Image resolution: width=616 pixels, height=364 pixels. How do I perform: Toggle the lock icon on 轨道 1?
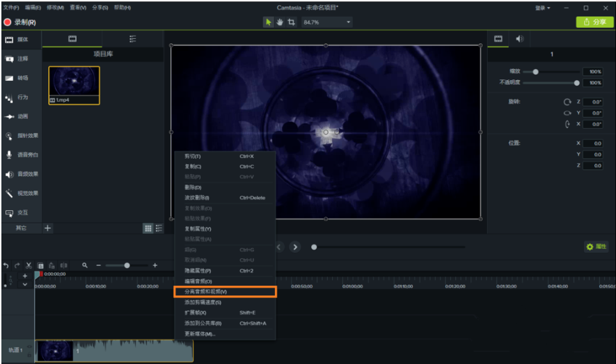(29, 355)
